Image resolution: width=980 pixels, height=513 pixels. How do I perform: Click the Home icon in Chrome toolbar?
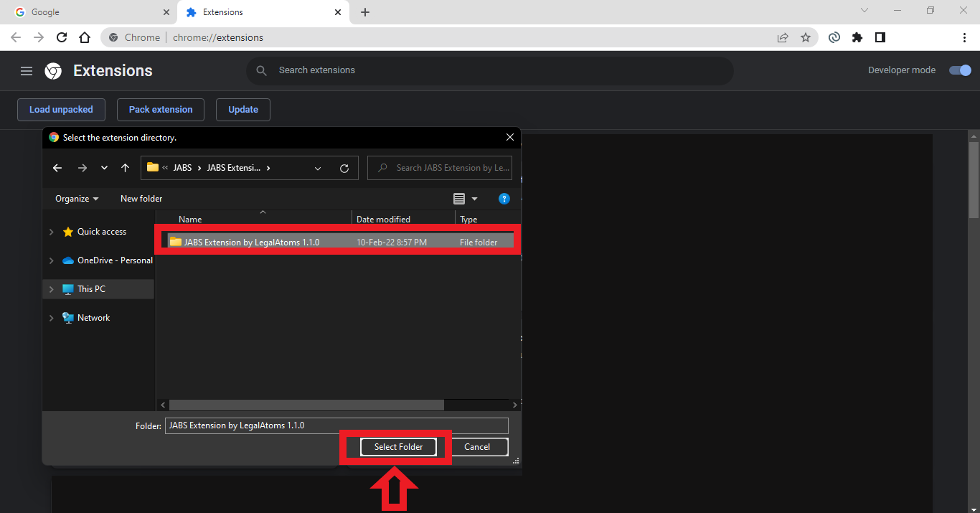tap(85, 37)
